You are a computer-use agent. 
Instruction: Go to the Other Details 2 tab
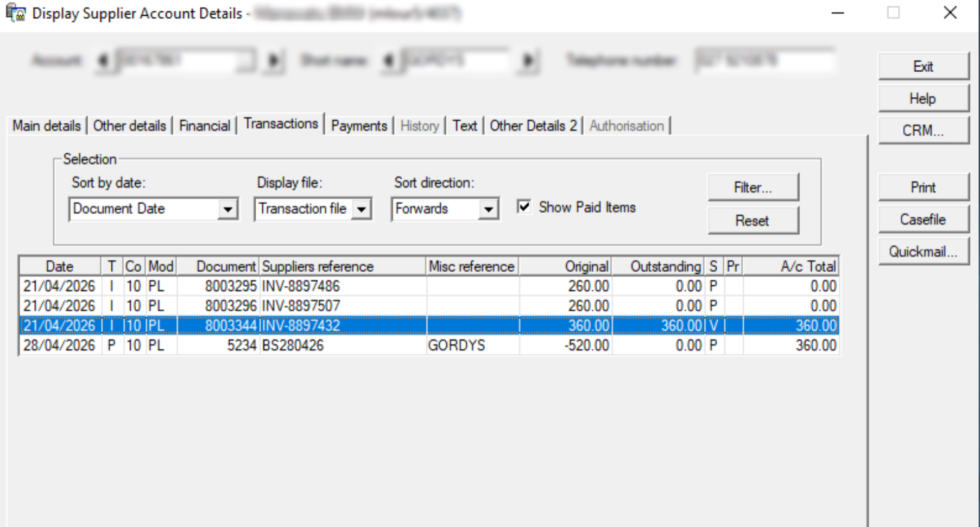(533, 126)
